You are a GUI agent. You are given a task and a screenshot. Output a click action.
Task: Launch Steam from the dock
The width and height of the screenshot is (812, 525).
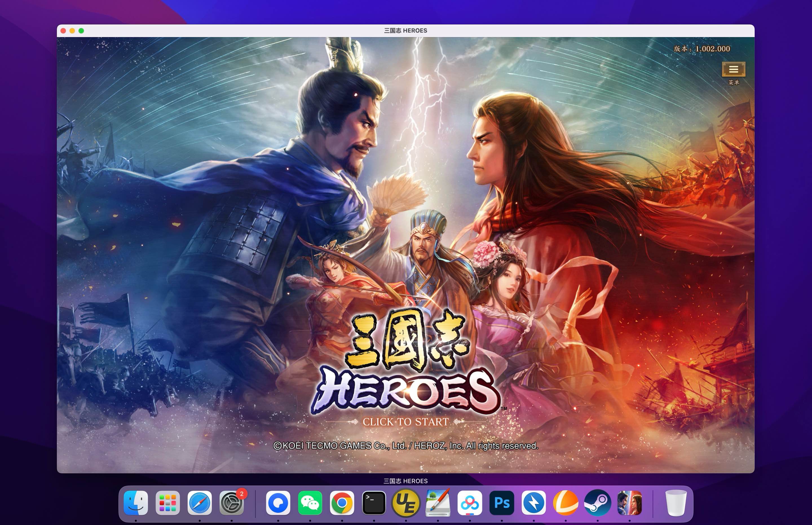(x=597, y=503)
